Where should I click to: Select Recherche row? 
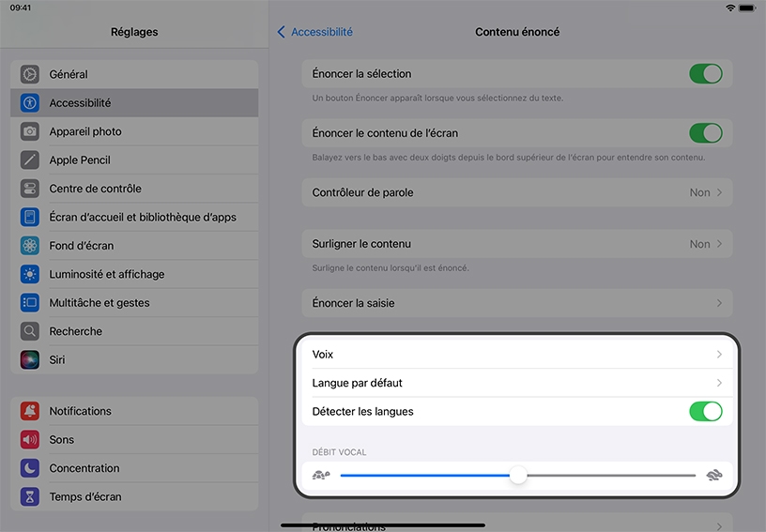pos(134,331)
